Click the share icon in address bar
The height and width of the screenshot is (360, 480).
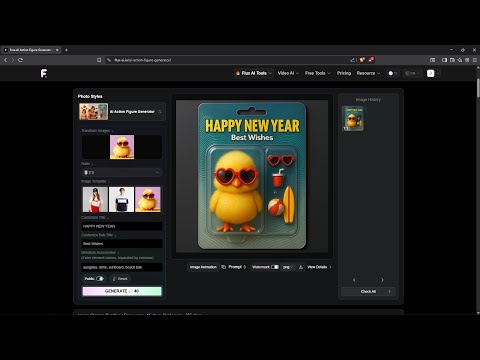(353, 60)
